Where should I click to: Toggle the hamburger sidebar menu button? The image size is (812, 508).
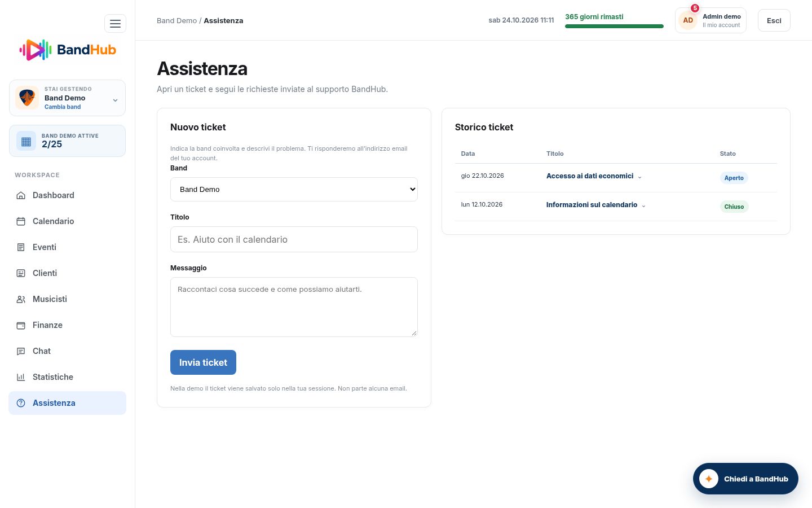[x=115, y=24]
